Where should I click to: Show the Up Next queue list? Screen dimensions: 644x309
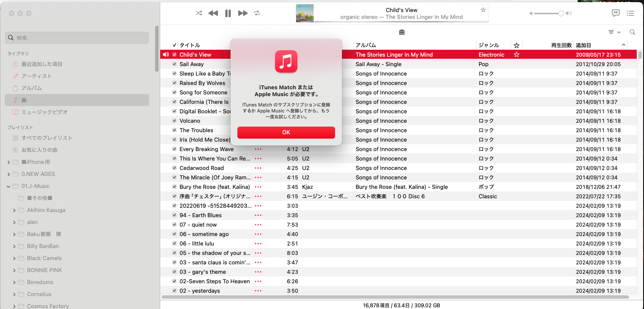coord(630,13)
